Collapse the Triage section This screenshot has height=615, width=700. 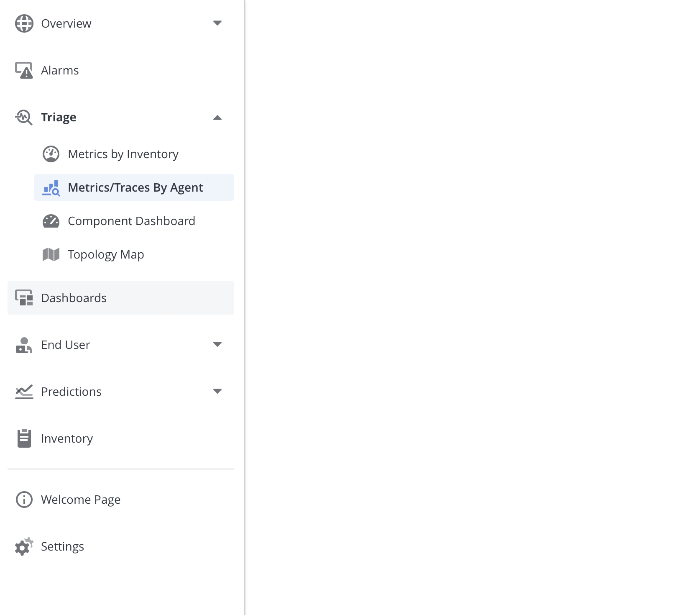click(218, 117)
